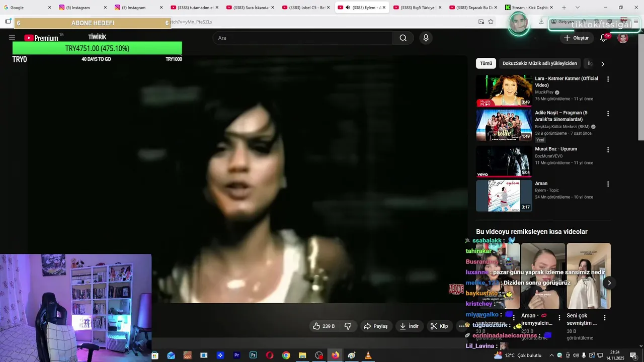Viewport: 644px width, 362px height.
Task: Launch Photoshop from taskbar
Action: [253, 355]
